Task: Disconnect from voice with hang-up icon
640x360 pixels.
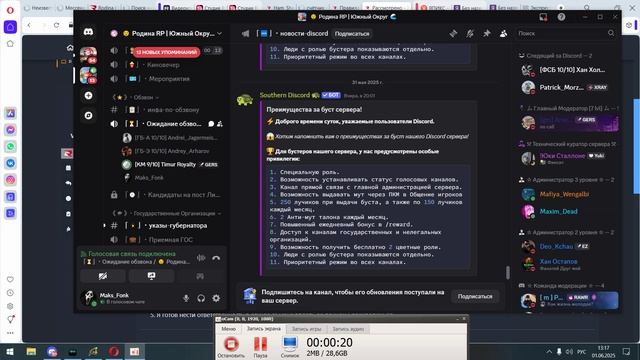Action: point(216,258)
